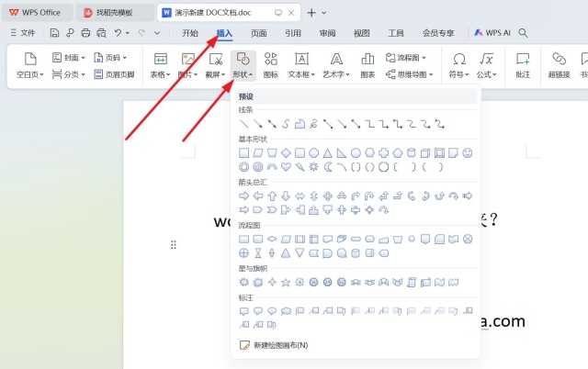Image resolution: width=588 pixels, height=369 pixels.
Task: Click the save icon in quick toolbar
Action: click(54, 33)
